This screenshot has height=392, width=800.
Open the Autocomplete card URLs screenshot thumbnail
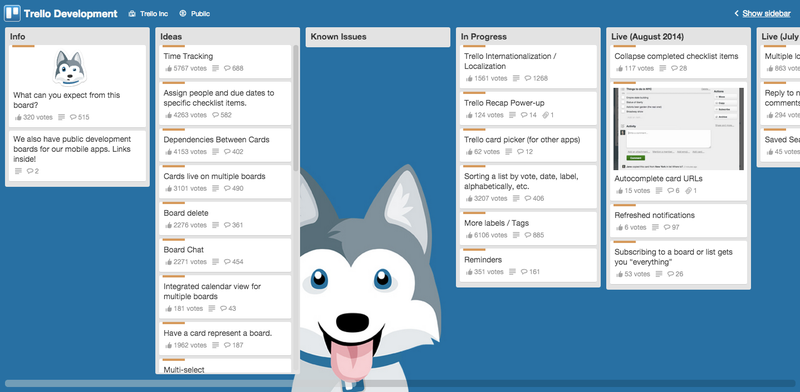click(x=678, y=129)
